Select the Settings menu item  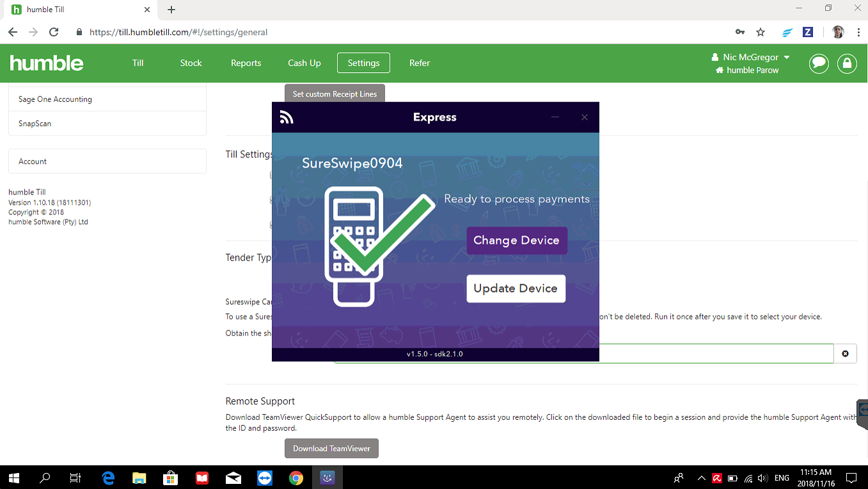point(363,63)
